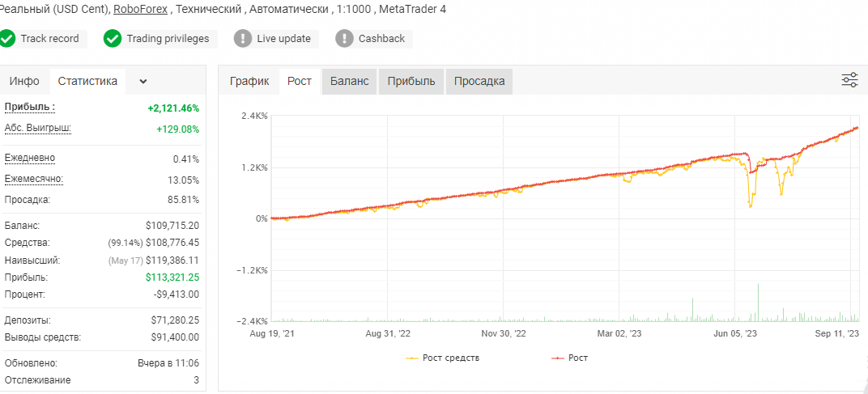Click the Абс. Выигрыш: label
Viewport: 868px width, 394px height.
coord(37,128)
